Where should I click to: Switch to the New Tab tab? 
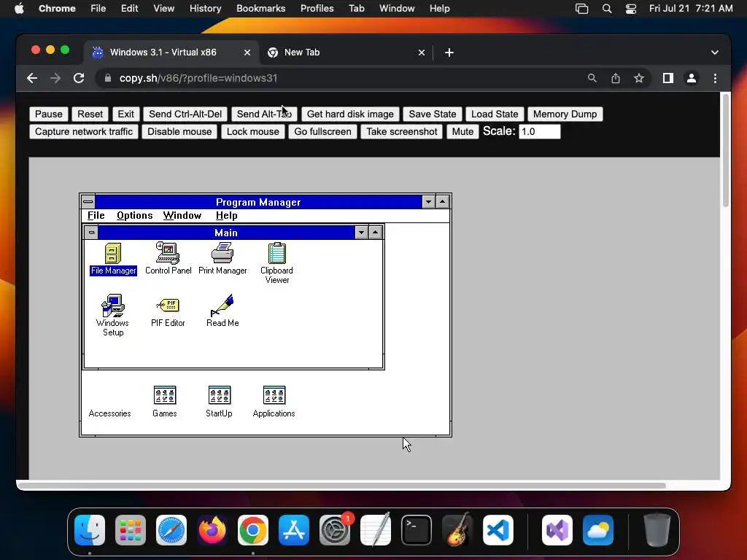(x=346, y=52)
